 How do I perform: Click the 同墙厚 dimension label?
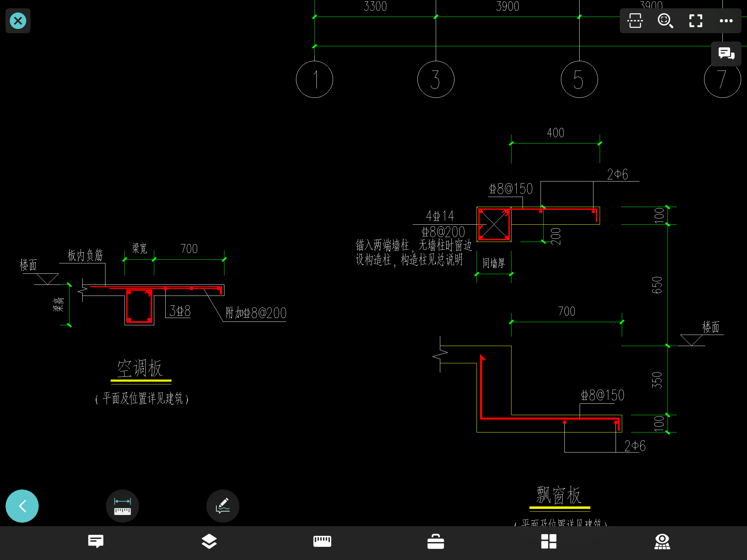pyautogui.click(x=494, y=263)
